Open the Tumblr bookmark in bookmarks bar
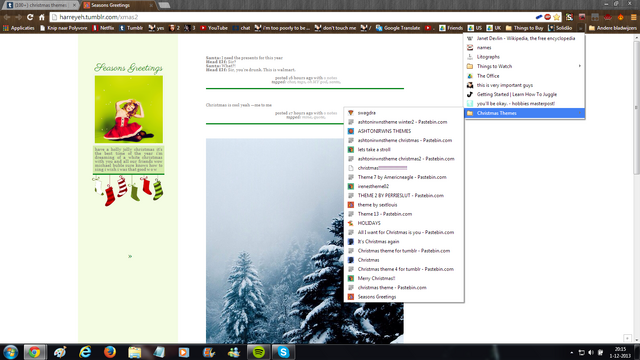Screen dimensions: 640x360 point(131,28)
